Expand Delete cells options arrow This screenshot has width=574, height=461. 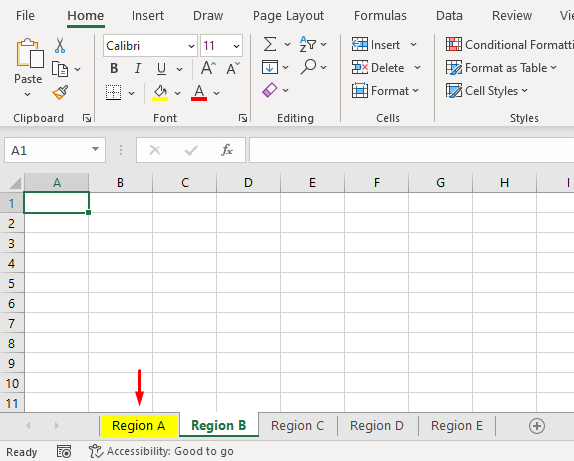[x=418, y=68]
